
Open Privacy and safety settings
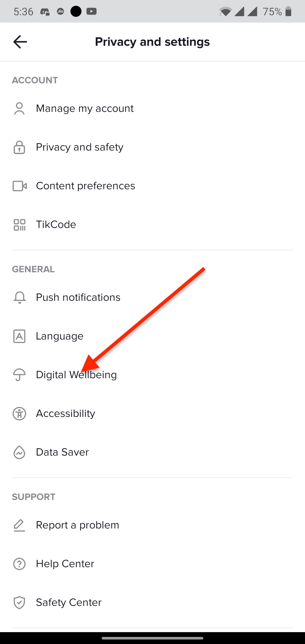coord(152,147)
